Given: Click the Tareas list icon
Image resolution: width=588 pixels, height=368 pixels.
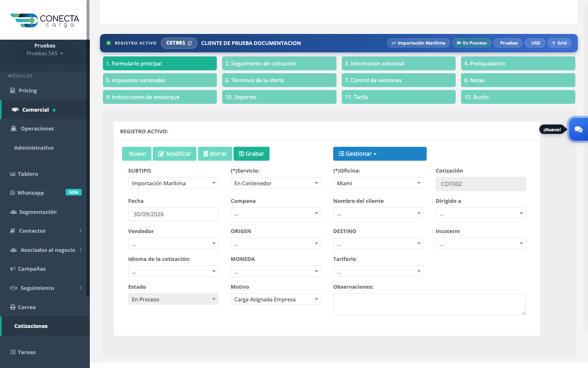Looking at the screenshot, I should point(13,352).
